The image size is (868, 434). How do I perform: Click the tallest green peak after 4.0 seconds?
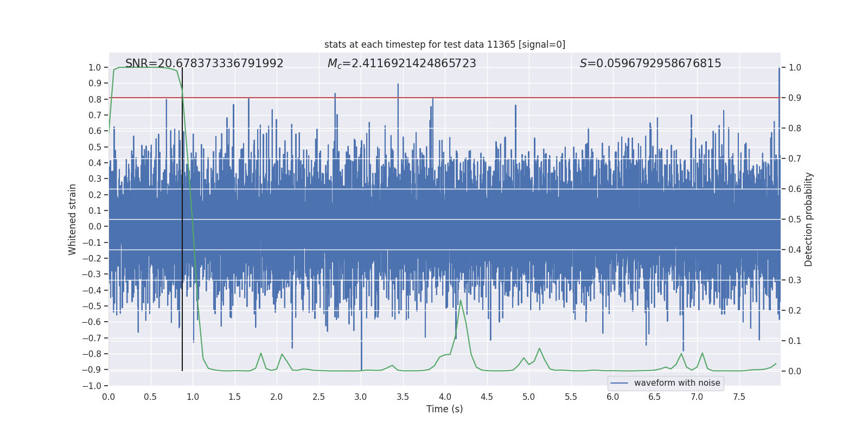[461, 301]
